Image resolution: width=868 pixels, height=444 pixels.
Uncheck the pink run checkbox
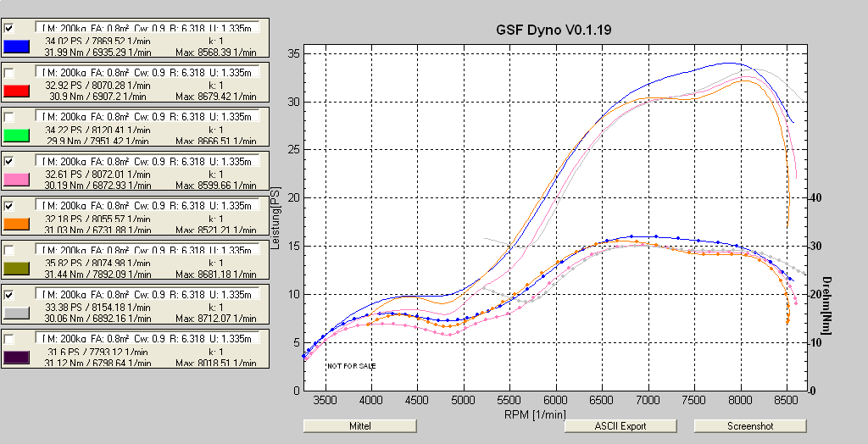pyautogui.click(x=9, y=161)
